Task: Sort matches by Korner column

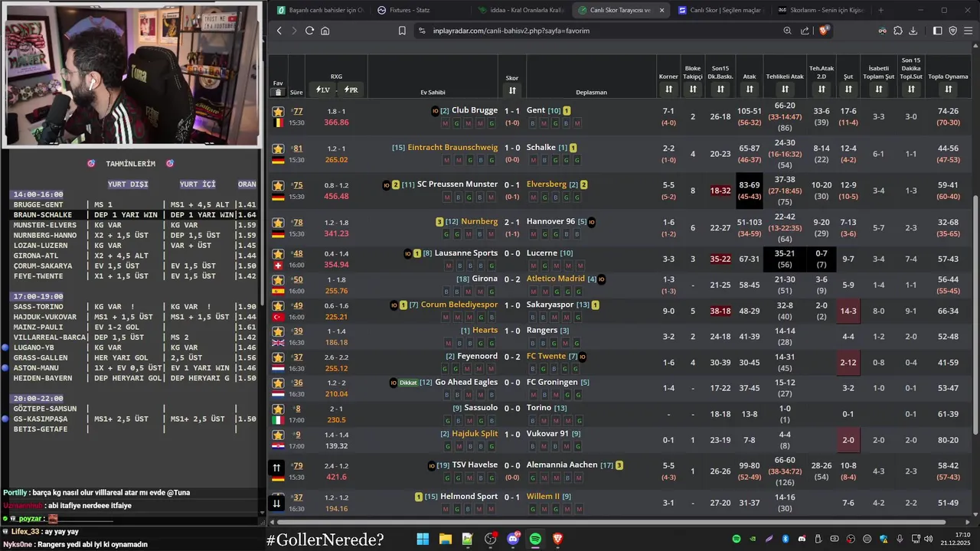Action: point(668,90)
